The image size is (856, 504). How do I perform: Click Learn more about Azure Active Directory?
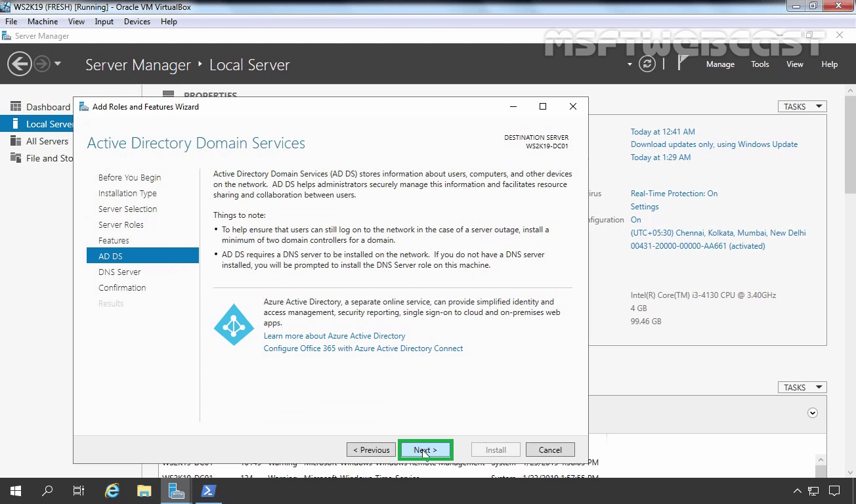pyautogui.click(x=334, y=336)
